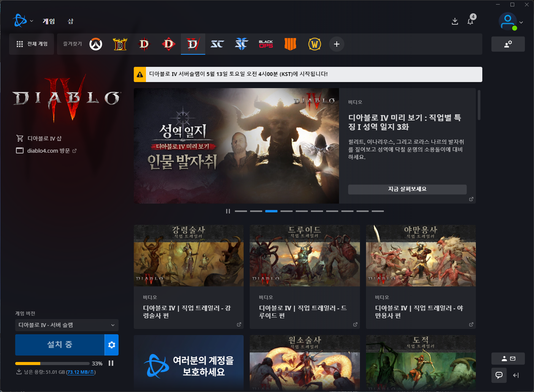
Task: Open the 야만용사 trailer thumbnail
Action: click(421, 256)
